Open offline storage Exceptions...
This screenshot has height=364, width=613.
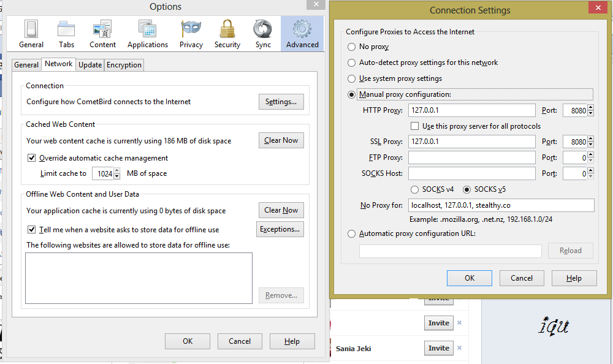click(280, 229)
